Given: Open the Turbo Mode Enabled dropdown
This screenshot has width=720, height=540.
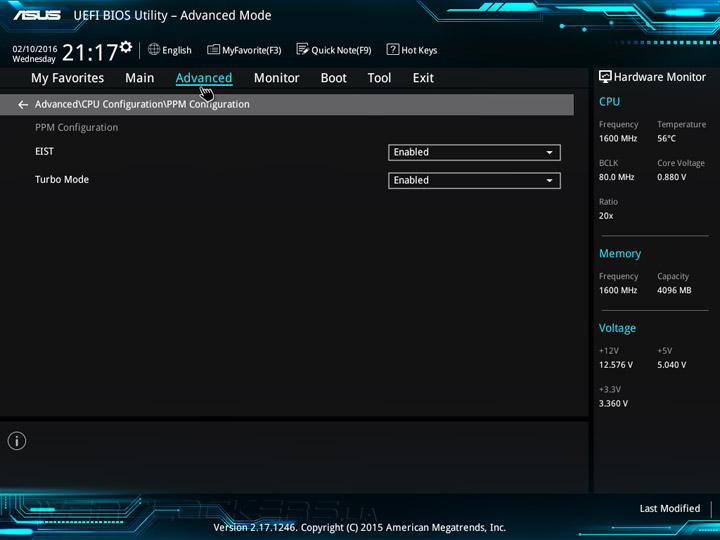Looking at the screenshot, I should point(474,180).
